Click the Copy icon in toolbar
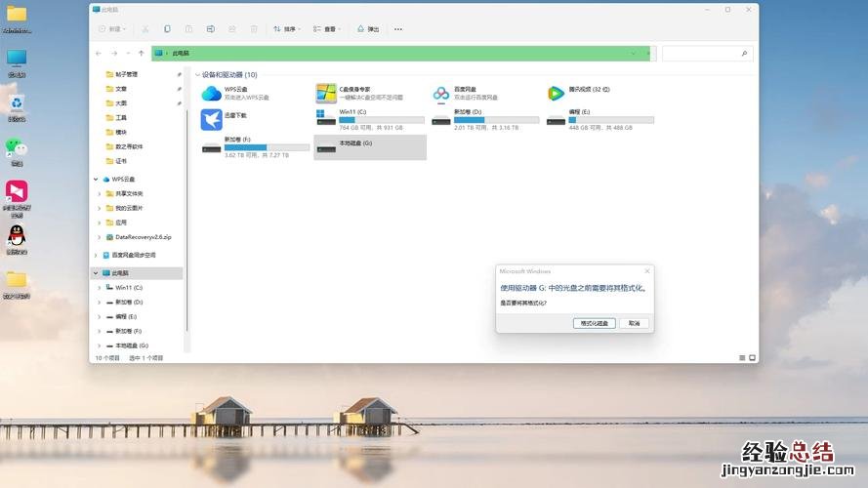This screenshot has width=868, height=488. (x=167, y=28)
